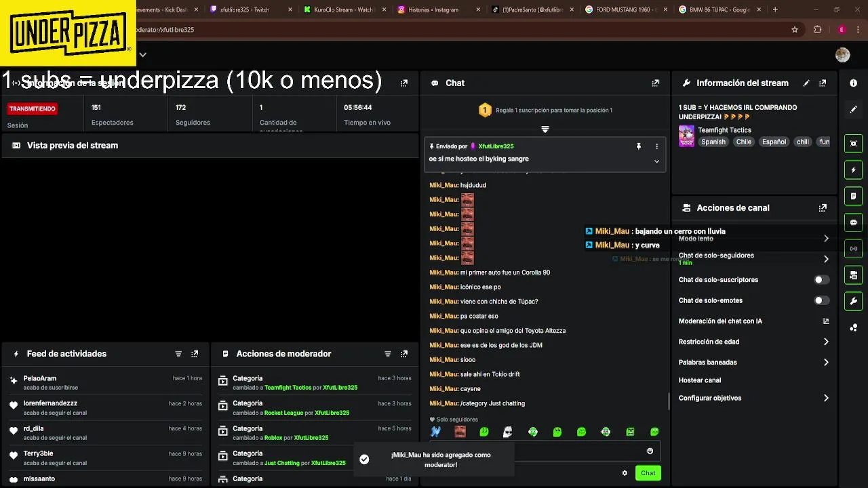Open the emoji picker in chat input

(650, 451)
